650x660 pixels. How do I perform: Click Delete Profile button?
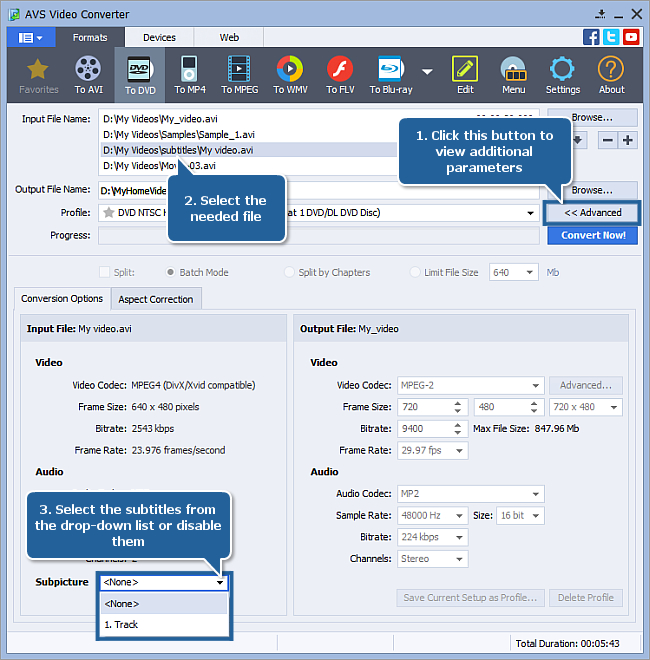click(586, 598)
